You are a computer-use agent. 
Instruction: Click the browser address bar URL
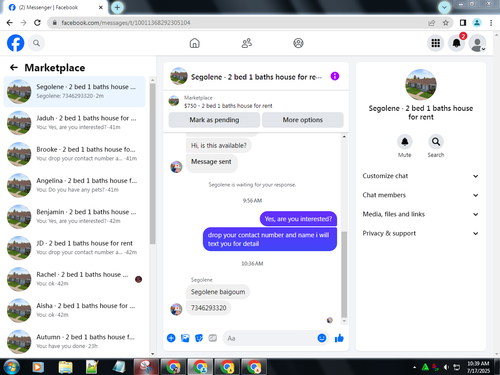coord(126,23)
